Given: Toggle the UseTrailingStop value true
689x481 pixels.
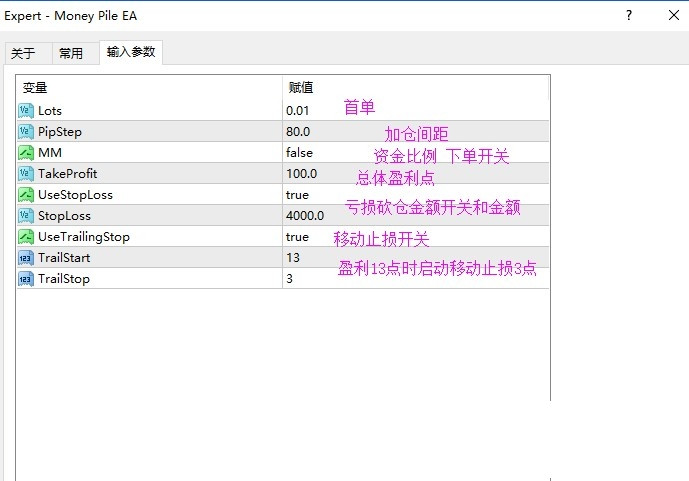Looking at the screenshot, I should [297, 237].
